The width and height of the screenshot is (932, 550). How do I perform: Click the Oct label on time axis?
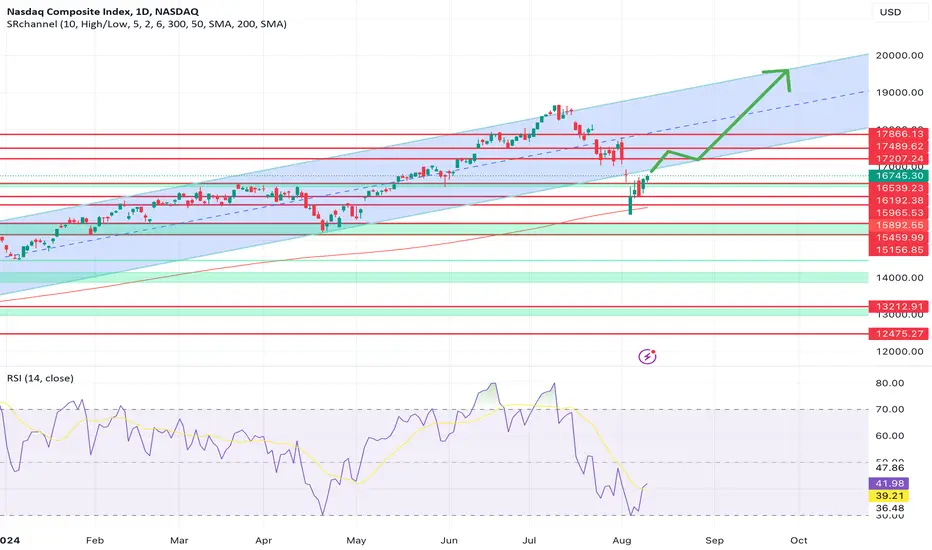tap(799, 540)
